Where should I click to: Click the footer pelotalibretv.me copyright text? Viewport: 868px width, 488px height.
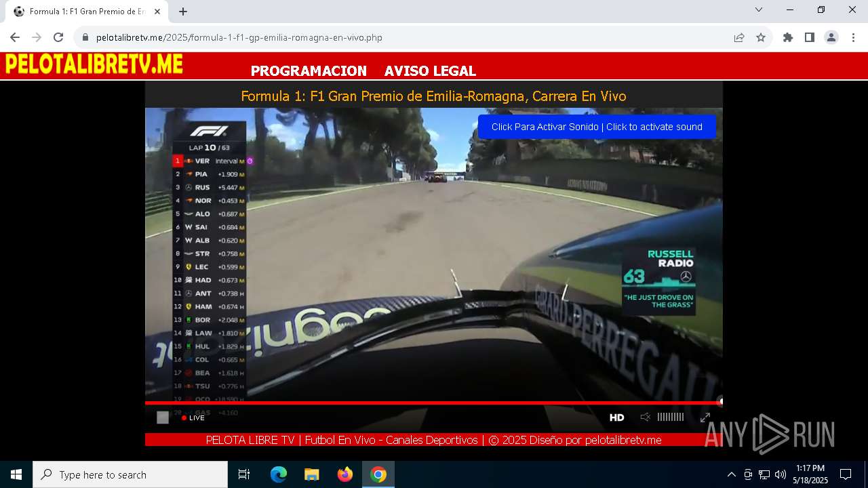(x=433, y=440)
